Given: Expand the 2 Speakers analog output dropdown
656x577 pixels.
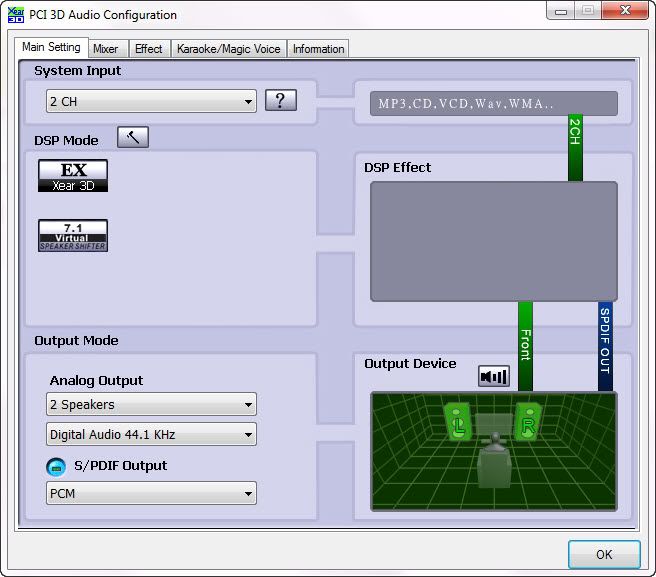Looking at the screenshot, I should click(151, 405).
